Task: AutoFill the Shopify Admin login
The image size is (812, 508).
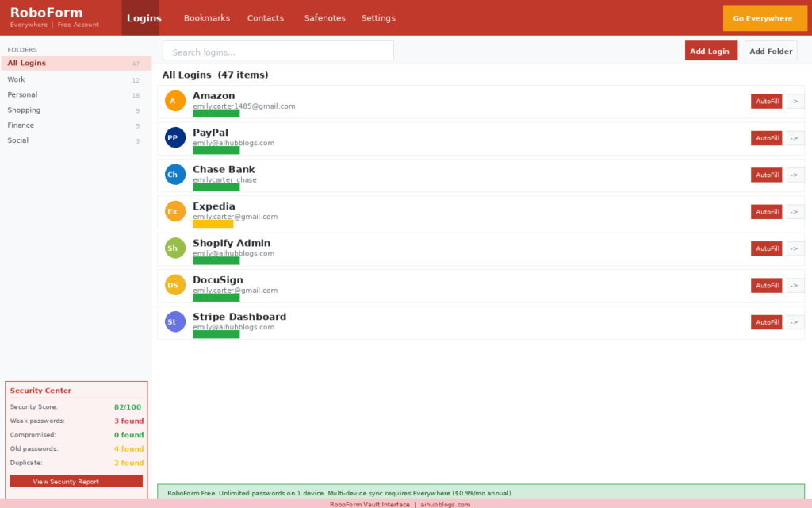Action: 767,248
